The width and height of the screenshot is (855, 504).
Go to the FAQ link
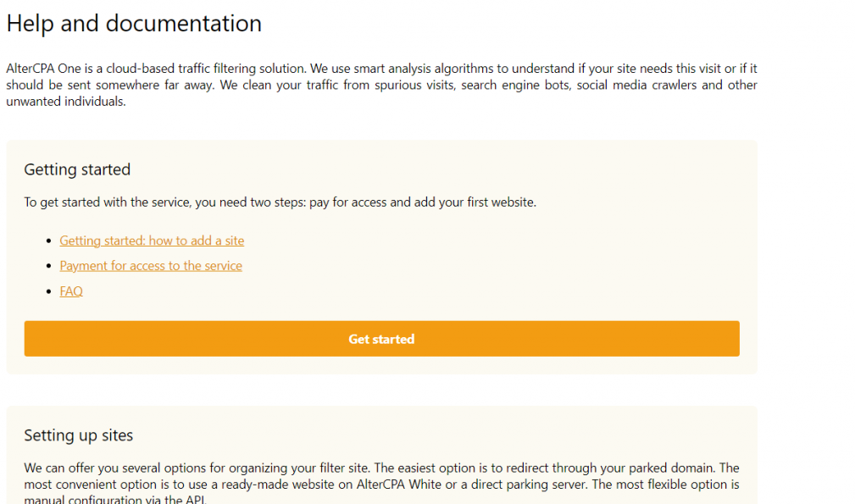[x=71, y=291]
